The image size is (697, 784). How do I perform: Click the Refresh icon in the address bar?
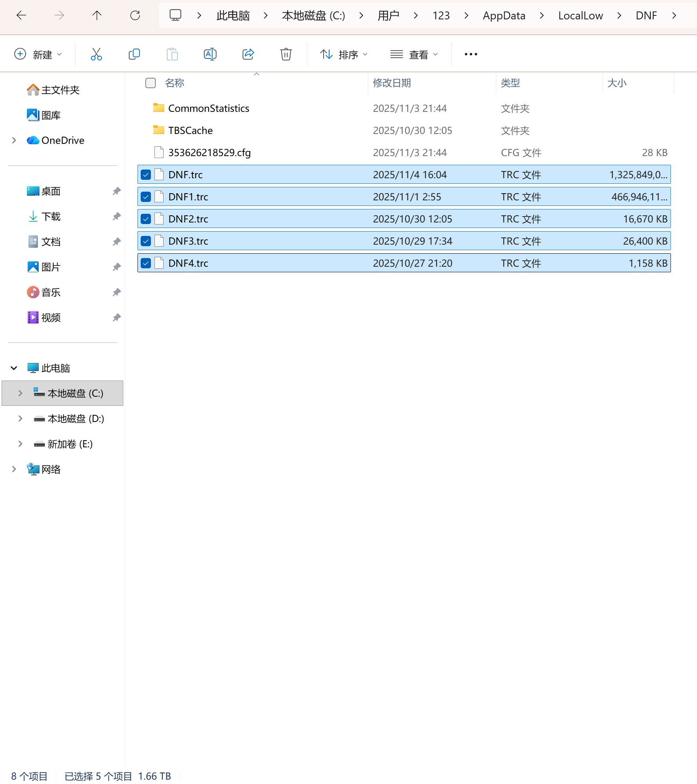pyautogui.click(x=135, y=15)
